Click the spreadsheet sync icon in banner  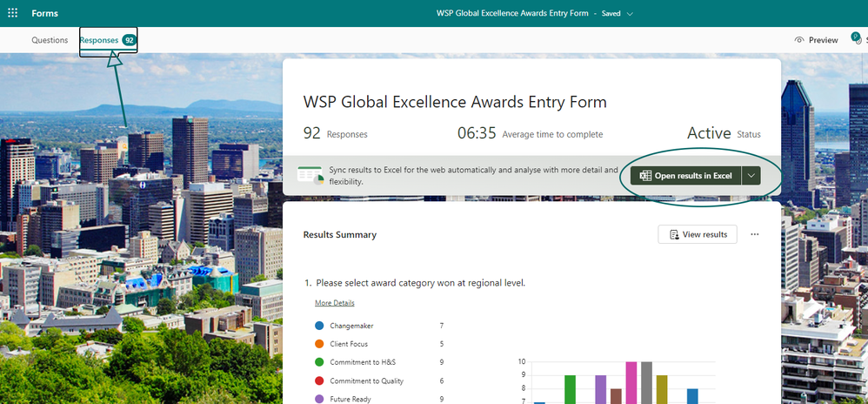310,175
